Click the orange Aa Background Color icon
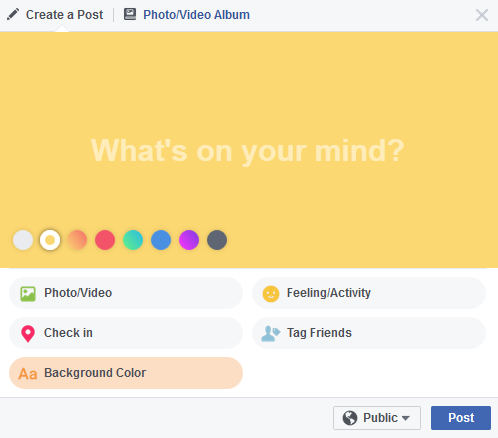 pyautogui.click(x=28, y=374)
